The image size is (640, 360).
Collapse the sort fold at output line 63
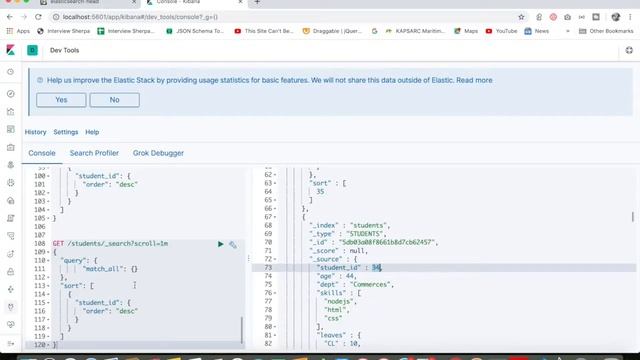click(x=275, y=183)
